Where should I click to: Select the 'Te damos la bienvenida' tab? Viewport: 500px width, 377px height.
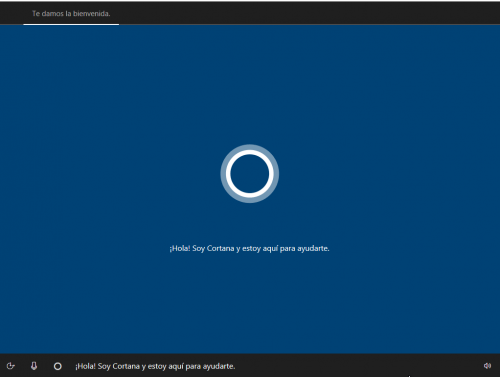tap(71, 14)
